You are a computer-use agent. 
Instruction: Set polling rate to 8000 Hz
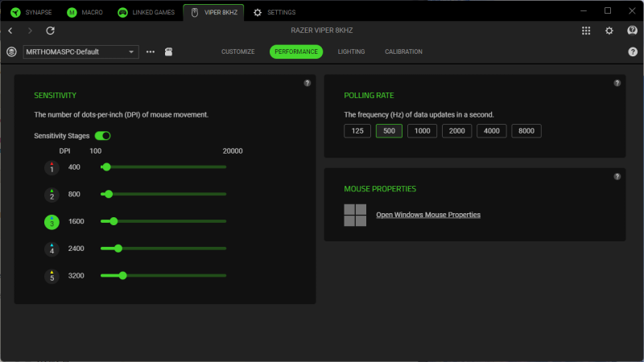pyautogui.click(x=526, y=131)
